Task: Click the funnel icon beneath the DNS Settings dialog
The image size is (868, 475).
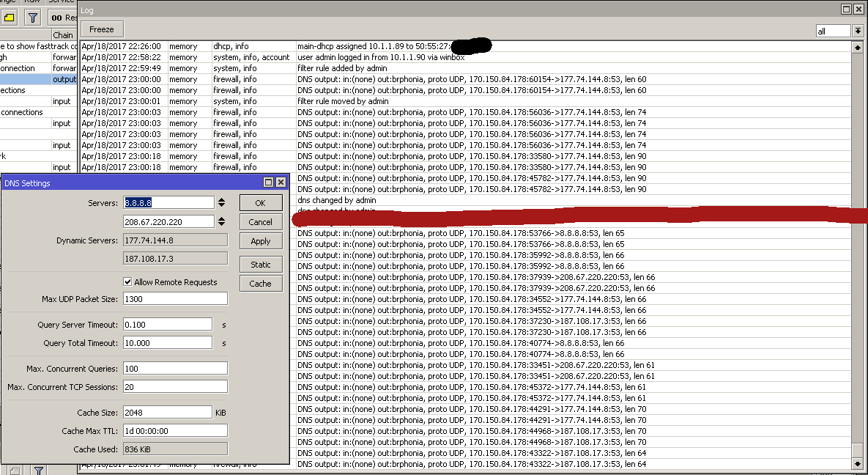Action: tap(38, 471)
